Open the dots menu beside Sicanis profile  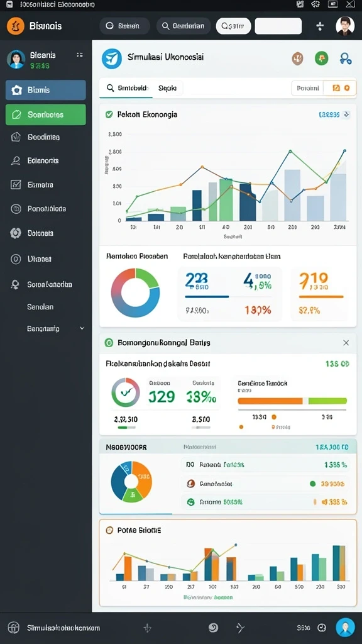click(80, 55)
